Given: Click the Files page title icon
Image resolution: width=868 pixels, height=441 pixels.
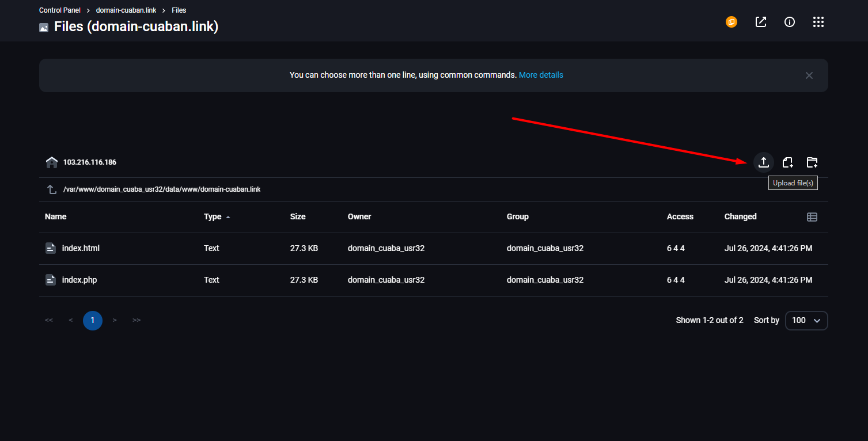Looking at the screenshot, I should (x=44, y=28).
